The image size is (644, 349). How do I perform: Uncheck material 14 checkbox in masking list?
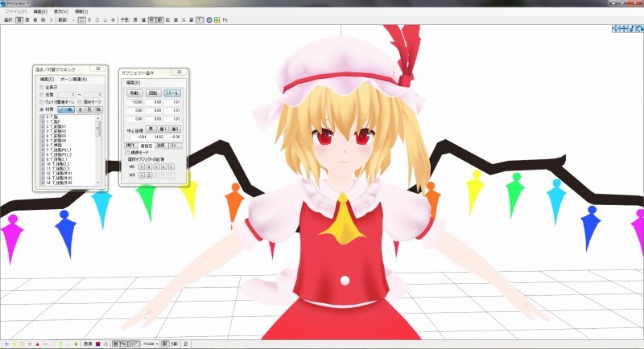coord(43,183)
